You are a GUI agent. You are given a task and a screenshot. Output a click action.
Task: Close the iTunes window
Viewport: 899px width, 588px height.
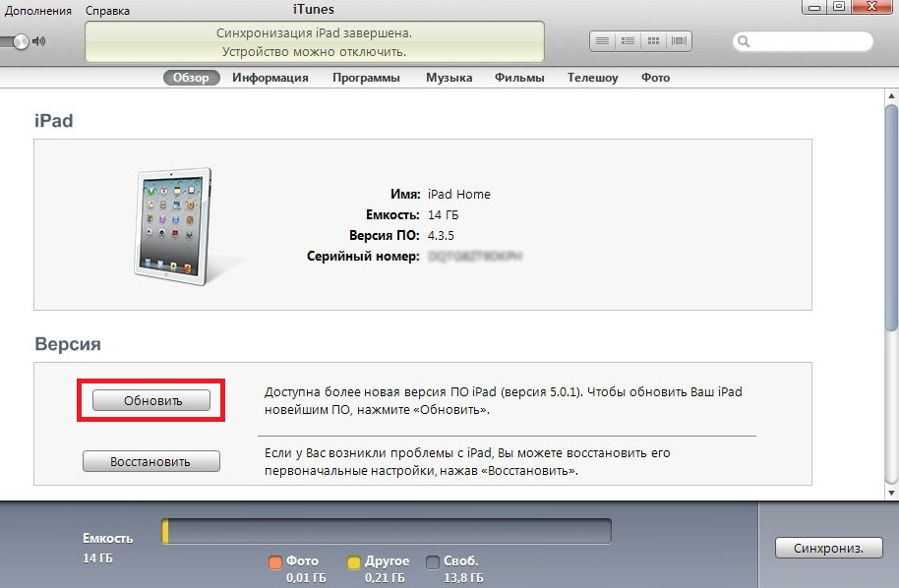(x=872, y=7)
